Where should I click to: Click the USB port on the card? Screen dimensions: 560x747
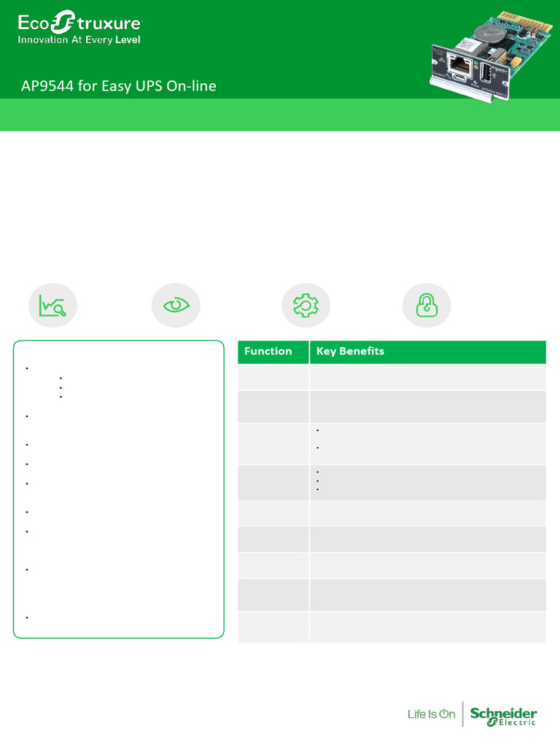click(486, 74)
